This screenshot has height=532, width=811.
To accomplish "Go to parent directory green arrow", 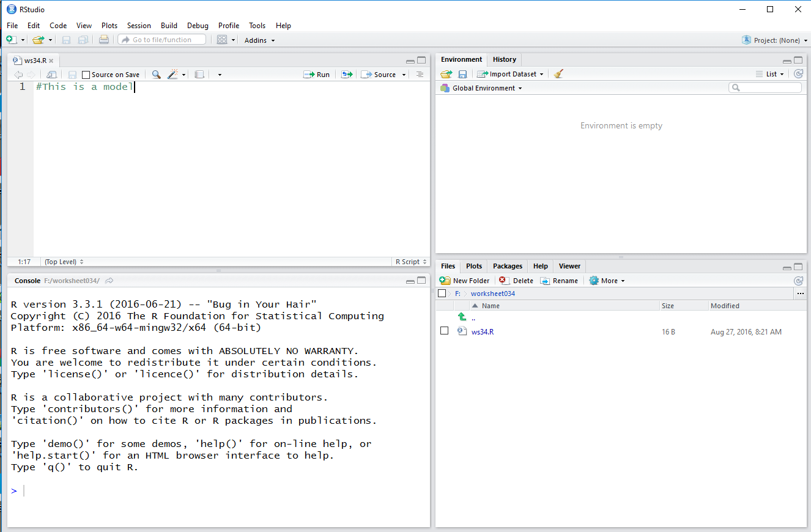I will [x=462, y=317].
